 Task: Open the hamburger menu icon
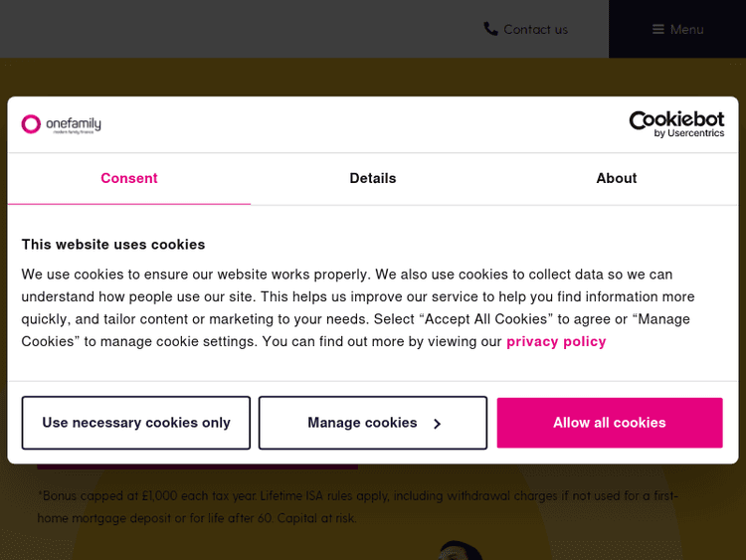click(657, 29)
